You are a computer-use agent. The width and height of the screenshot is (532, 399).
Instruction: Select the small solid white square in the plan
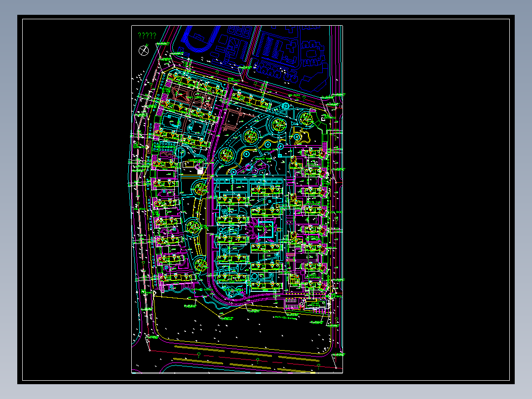point(200,171)
